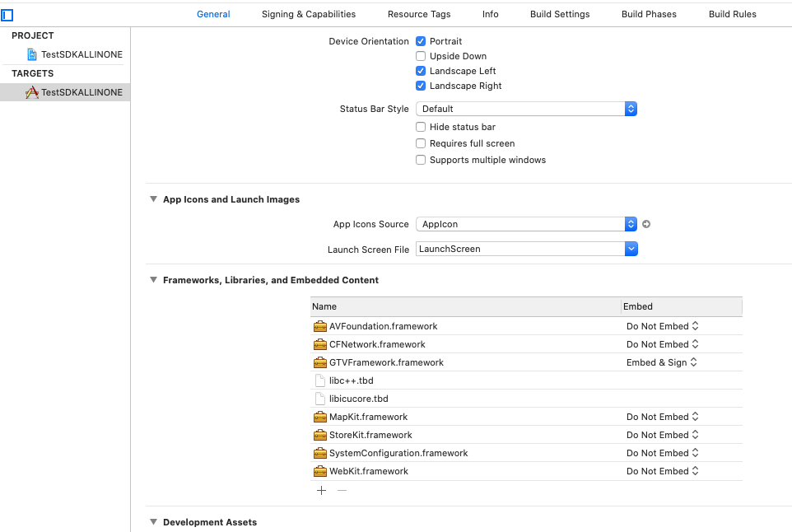Image resolution: width=792 pixels, height=532 pixels.
Task: Remove framework with the minus button
Action: pos(342,491)
